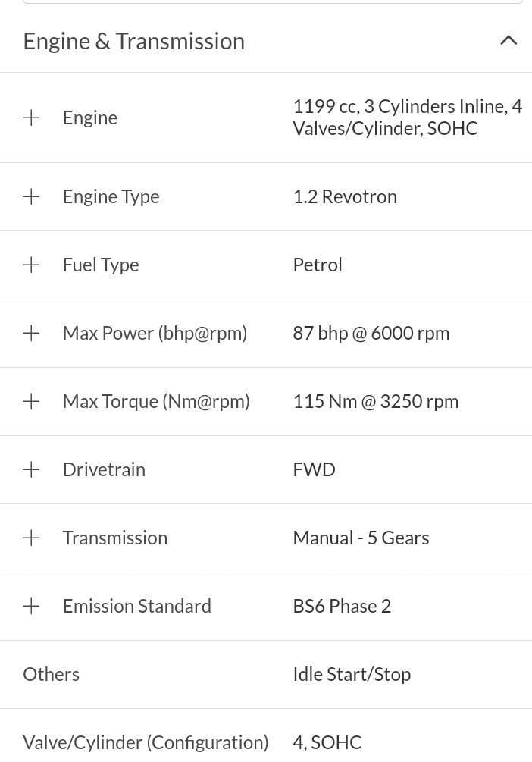
Task: Select the Max Torque (Nm@rpm) label
Action: click(156, 402)
